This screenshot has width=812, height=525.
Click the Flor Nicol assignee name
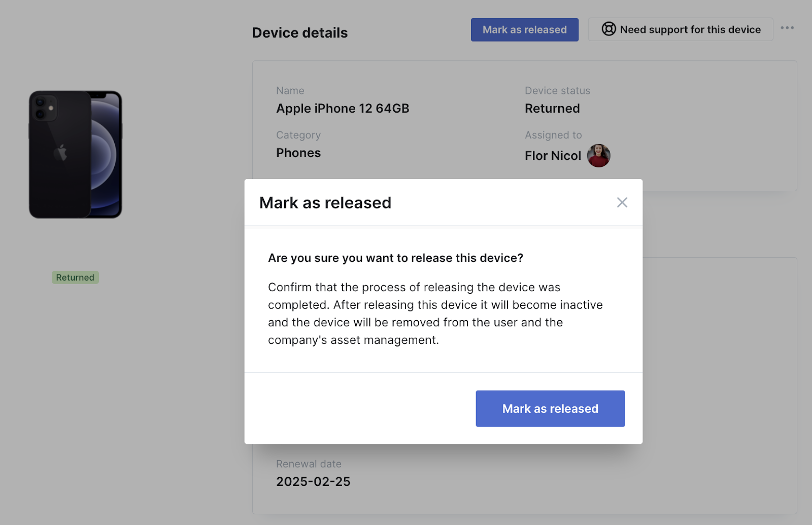(553, 156)
